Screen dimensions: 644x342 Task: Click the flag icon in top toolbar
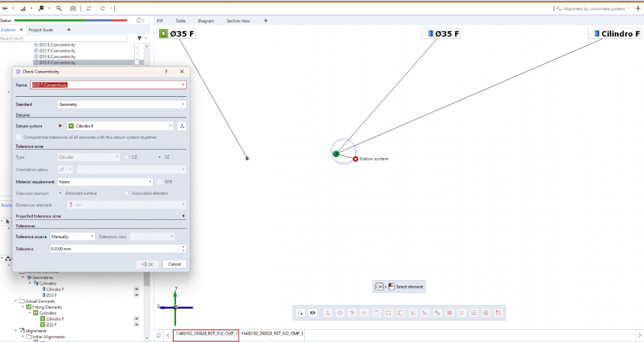[x=41, y=8]
